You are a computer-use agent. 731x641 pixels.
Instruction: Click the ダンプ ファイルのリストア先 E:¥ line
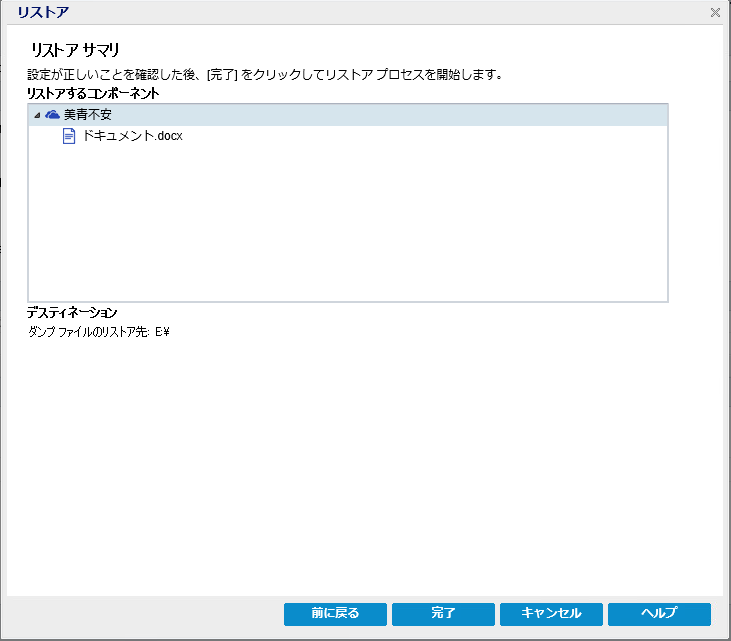[99, 332]
